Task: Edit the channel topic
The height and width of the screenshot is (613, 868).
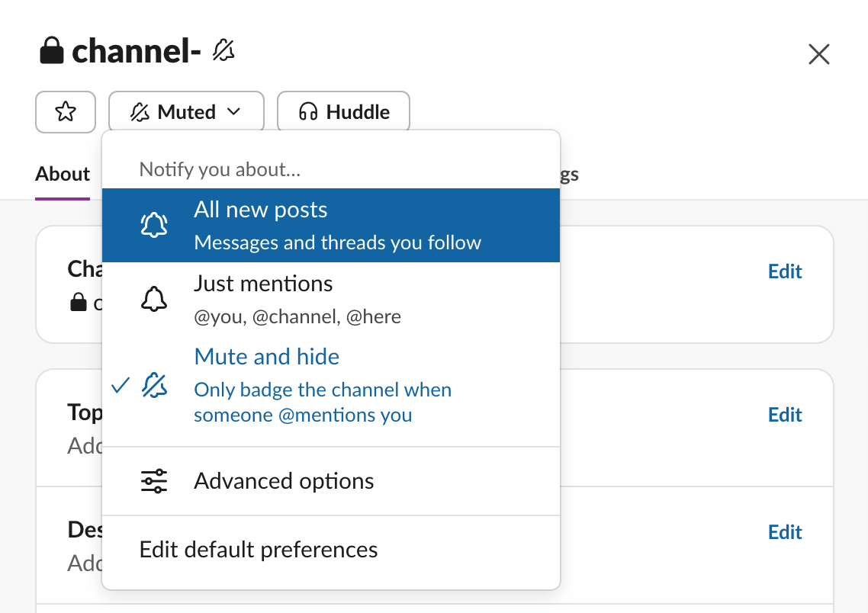Action: (x=785, y=414)
